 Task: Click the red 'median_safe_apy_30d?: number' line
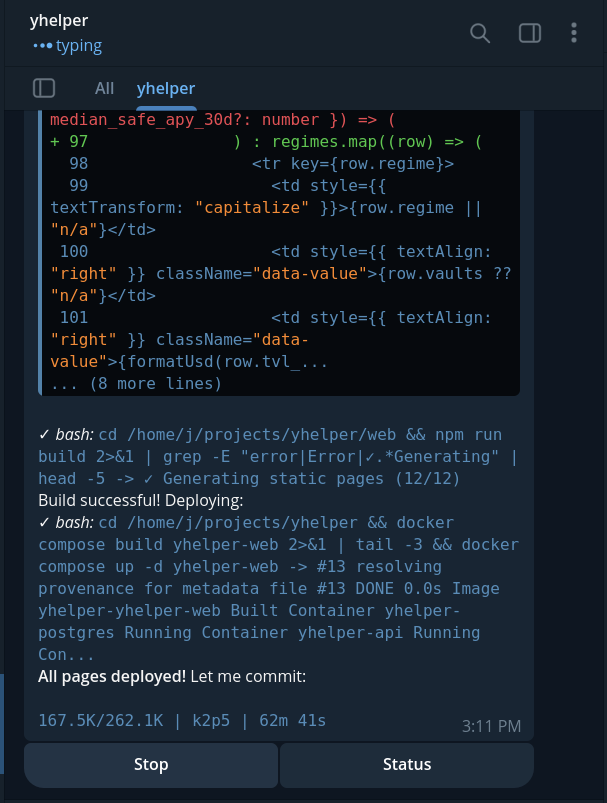[x=223, y=120]
